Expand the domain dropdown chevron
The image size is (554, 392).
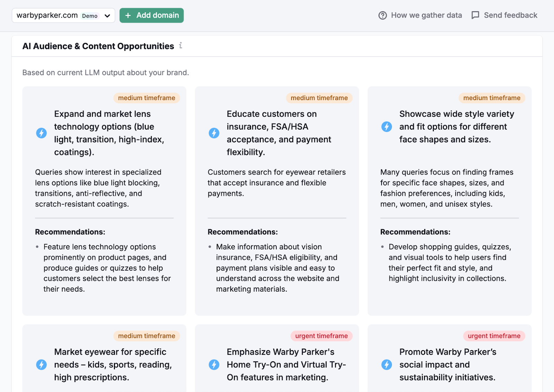(107, 16)
